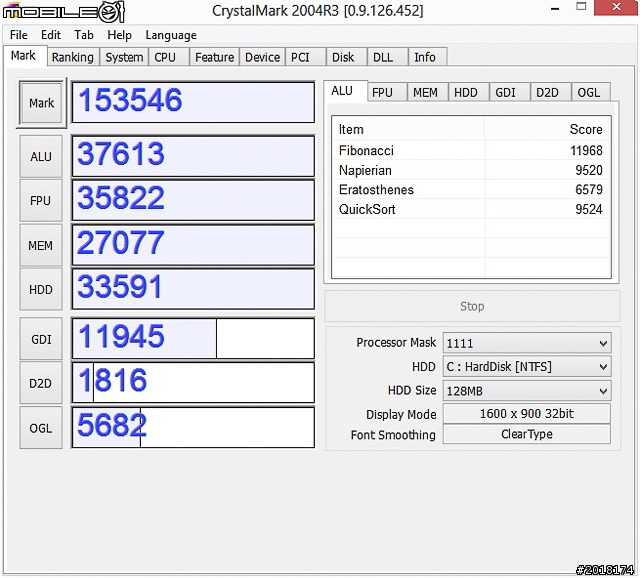Select the main Mark tab
The height and width of the screenshot is (578, 640).
point(23,56)
